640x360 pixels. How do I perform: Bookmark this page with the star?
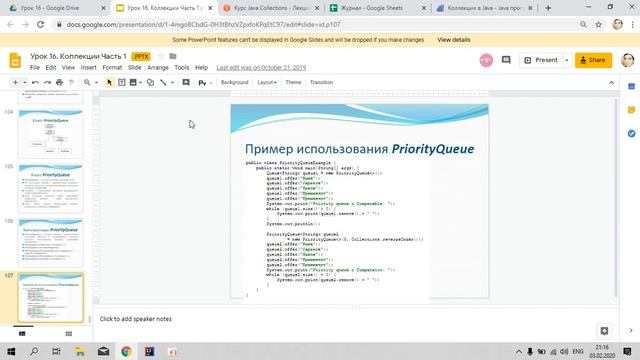[598, 24]
